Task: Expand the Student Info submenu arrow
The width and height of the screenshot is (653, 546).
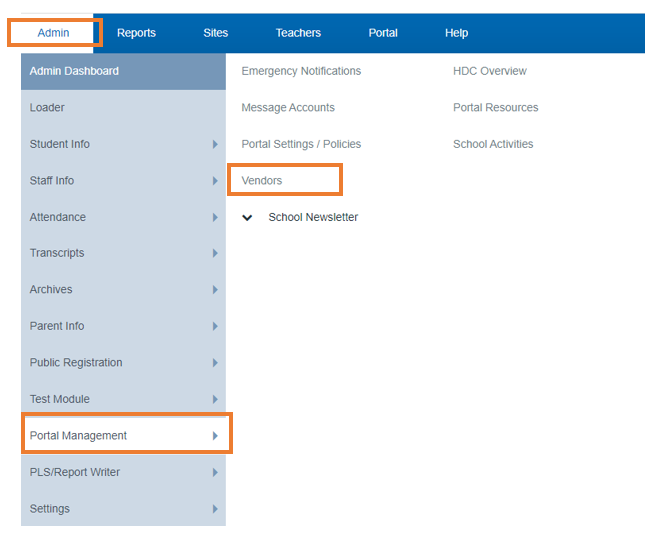Action: click(215, 144)
